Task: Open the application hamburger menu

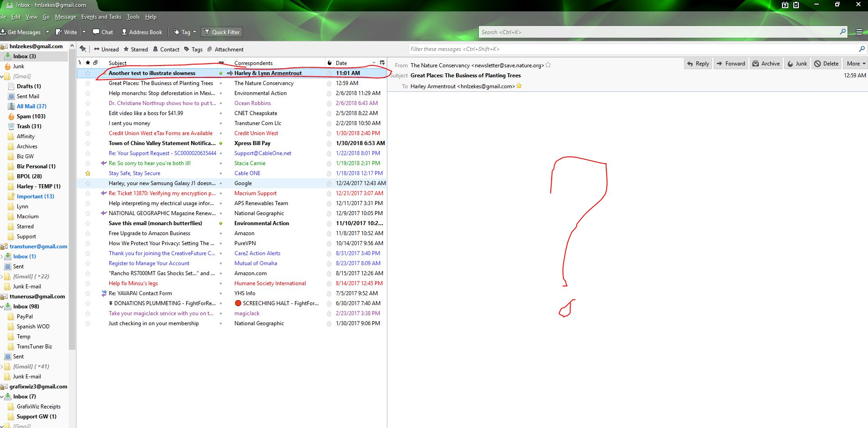Action: [x=859, y=32]
